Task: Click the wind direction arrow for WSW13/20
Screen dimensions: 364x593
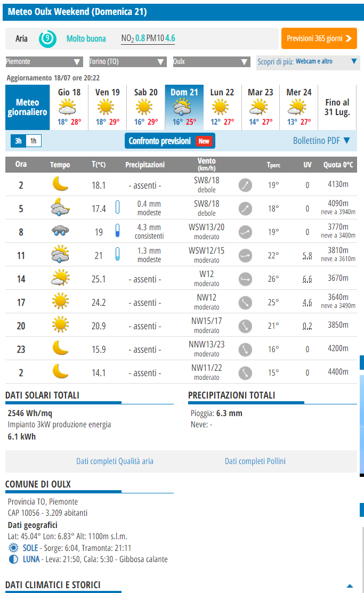Action: pyautogui.click(x=245, y=232)
